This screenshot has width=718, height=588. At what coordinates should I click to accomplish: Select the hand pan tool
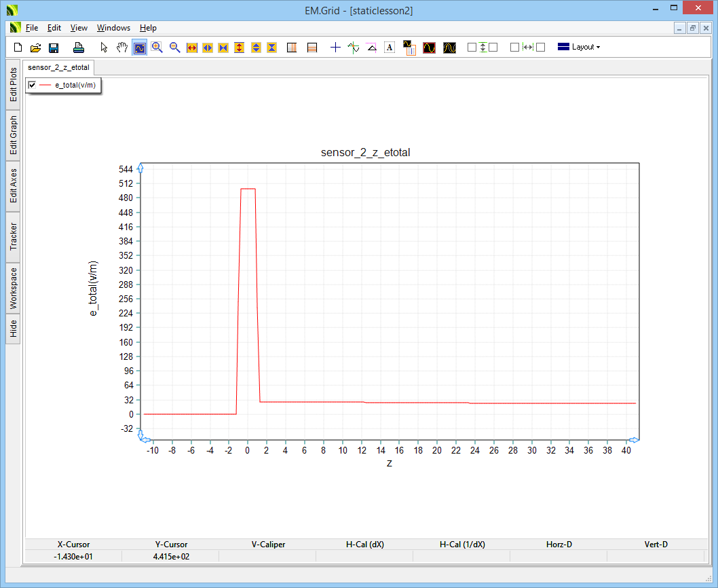(x=122, y=48)
